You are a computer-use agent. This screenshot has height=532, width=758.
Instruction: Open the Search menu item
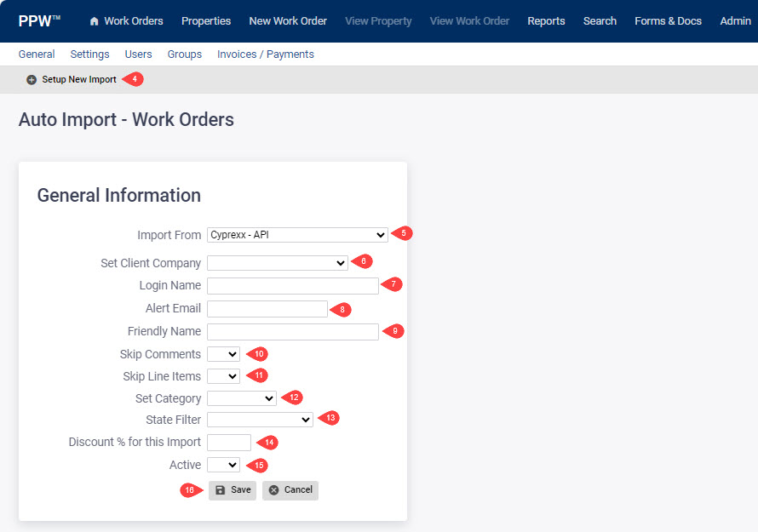(x=600, y=21)
